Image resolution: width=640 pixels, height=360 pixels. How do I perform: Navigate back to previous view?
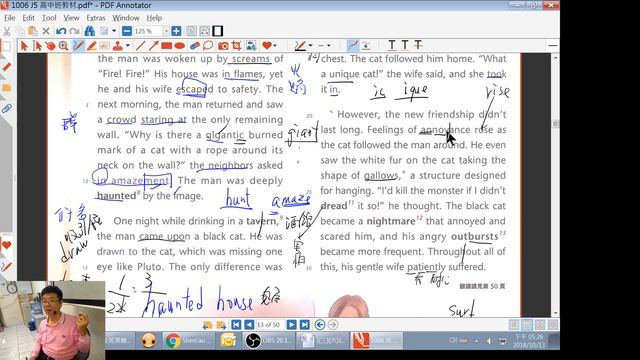coord(320,325)
